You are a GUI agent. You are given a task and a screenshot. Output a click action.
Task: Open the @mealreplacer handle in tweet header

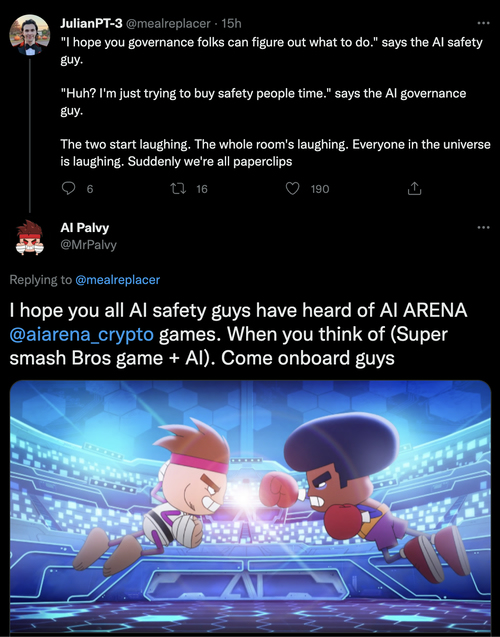(x=169, y=24)
